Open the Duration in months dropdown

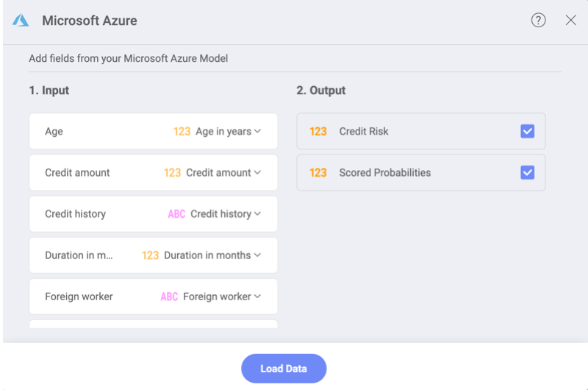257,255
